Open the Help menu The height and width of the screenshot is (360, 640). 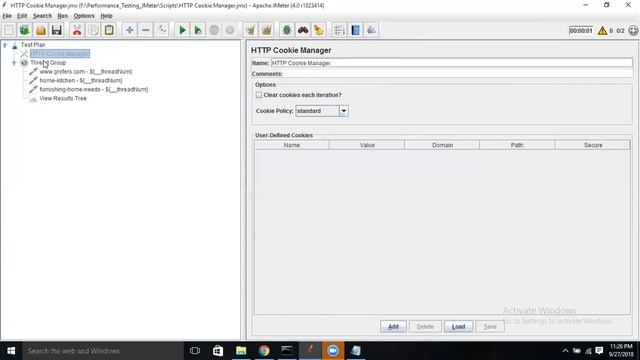point(107,16)
